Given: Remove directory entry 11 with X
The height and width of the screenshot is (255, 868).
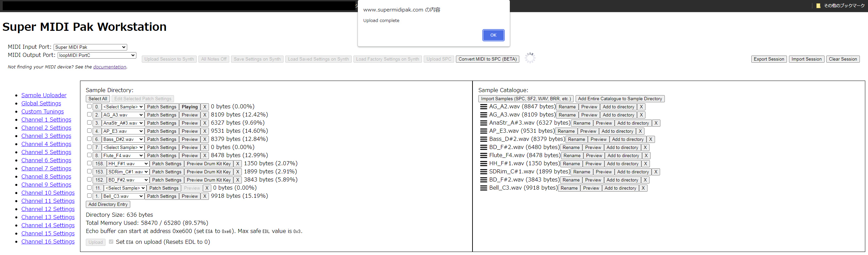Looking at the screenshot, I should (207, 188).
